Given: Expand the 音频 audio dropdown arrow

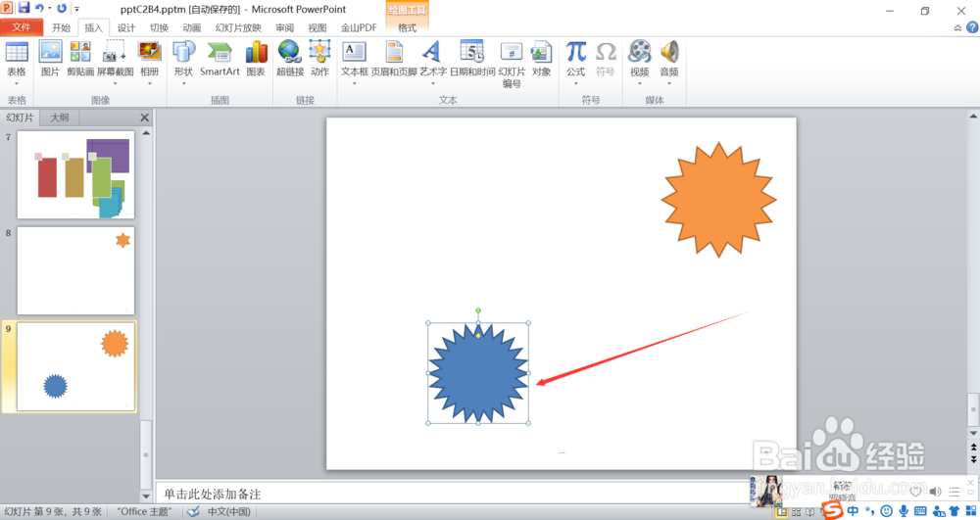Looking at the screenshot, I should [669, 83].
